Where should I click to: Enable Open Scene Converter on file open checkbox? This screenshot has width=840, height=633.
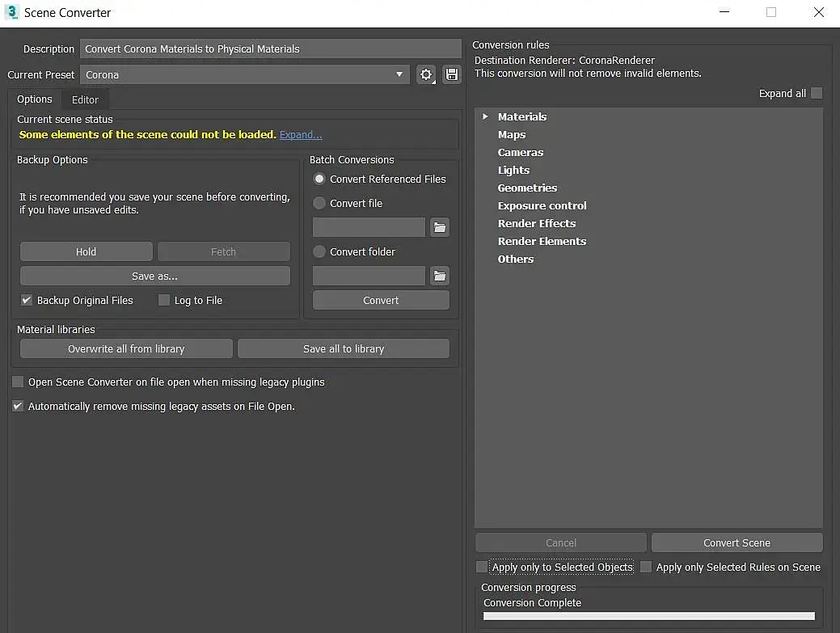(x=18, y=382)
